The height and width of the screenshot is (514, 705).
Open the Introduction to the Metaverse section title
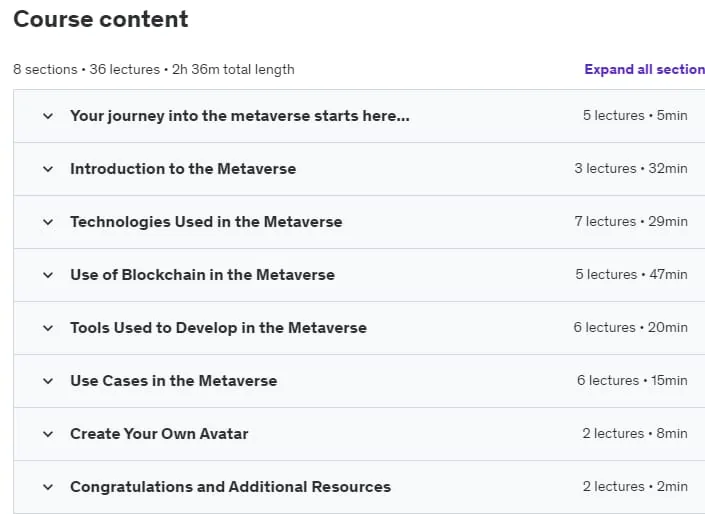tap(183, 169)
